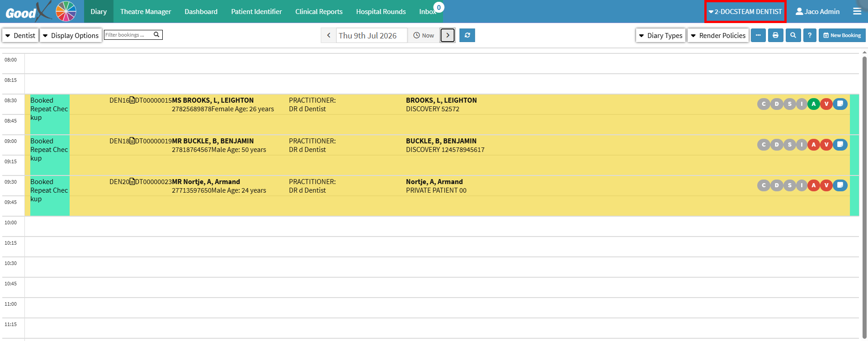The height and width of the screenshot is (341, 868).
Task: Click the S icon on Brooks booking
Action: (x=790, y=104)
